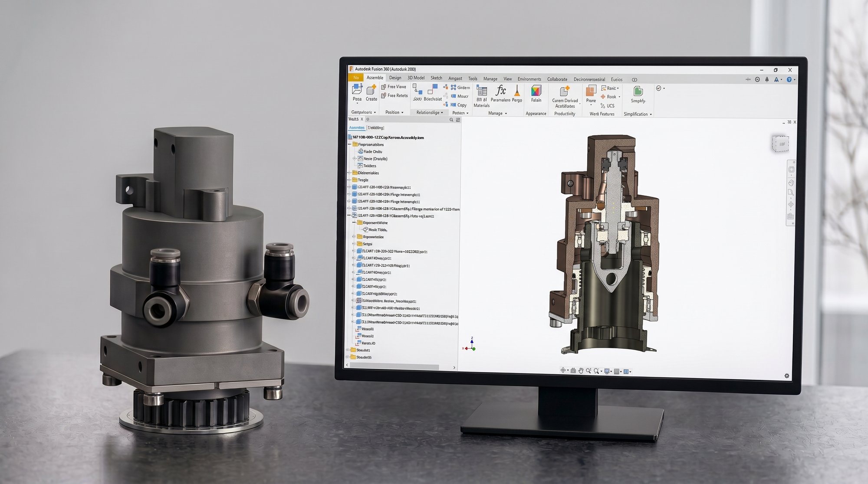The width and height of the screenshot is (868, 484).
Task: Click the Pergo tool icon
Action: [517, 90]
